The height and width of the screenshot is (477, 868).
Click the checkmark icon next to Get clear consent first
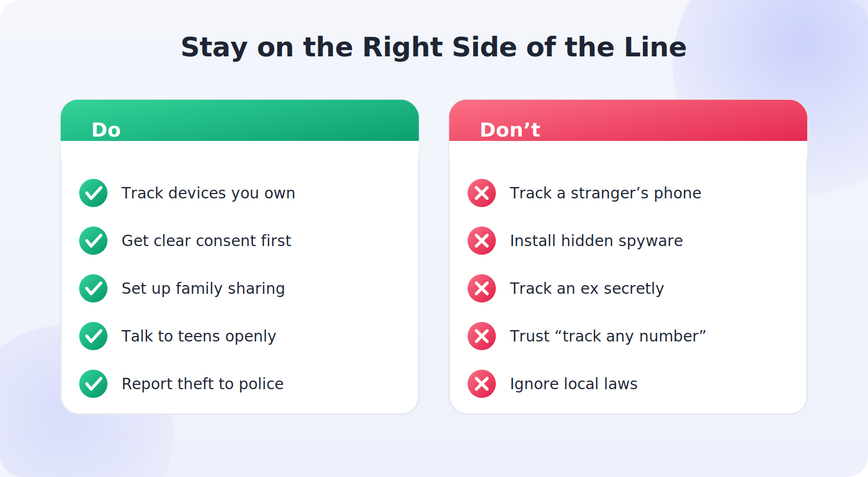coord(93,241)
